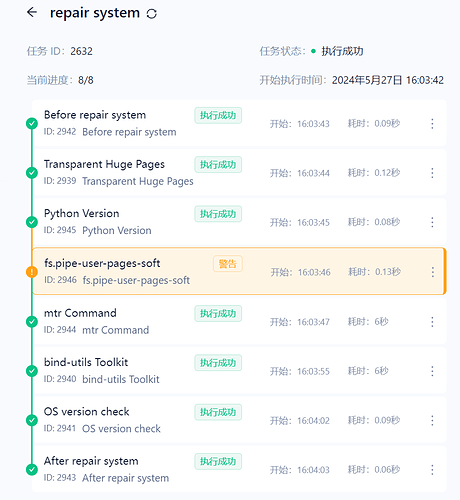Click the success badge for OS version check
Image resolution: width=460 pixels, height=500 pixels.
[x=218, y=412]
